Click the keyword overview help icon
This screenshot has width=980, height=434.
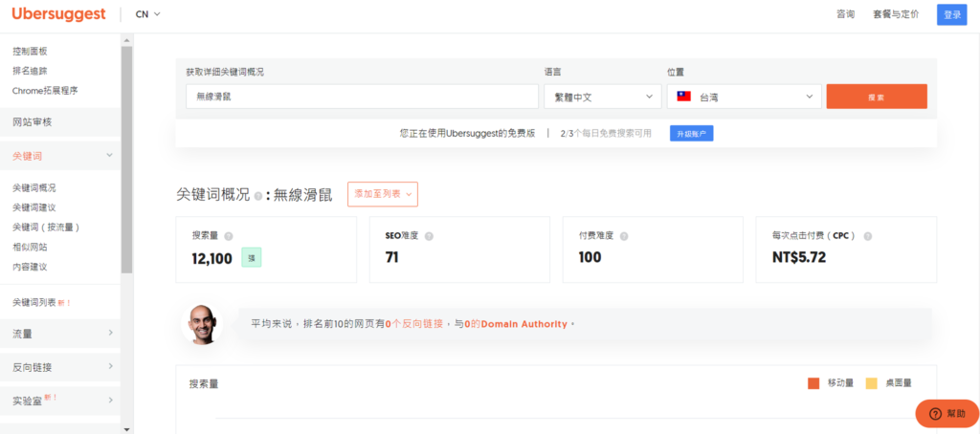pos(258,195)
